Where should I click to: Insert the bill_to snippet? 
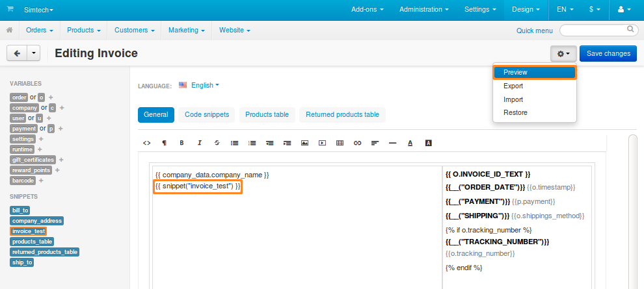[x=20, y=210]
